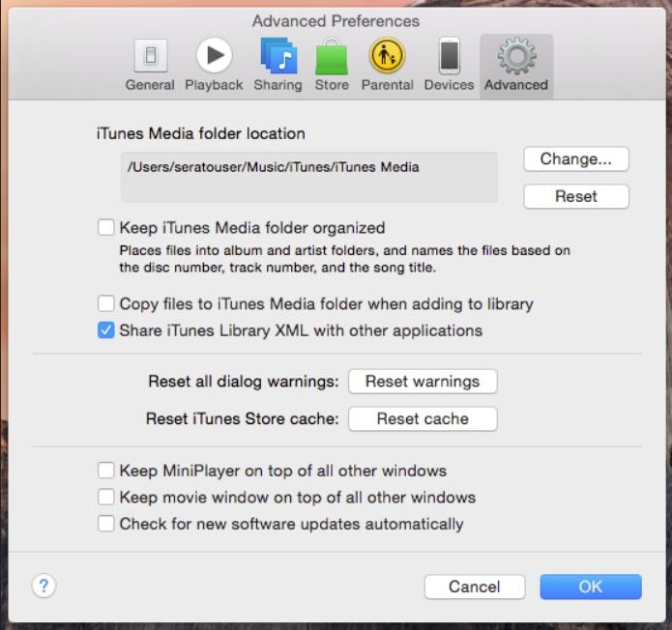This screenshot has height=630, width=672.
Task: Click the iTunes Media folder path field
Action: [308, 177]
